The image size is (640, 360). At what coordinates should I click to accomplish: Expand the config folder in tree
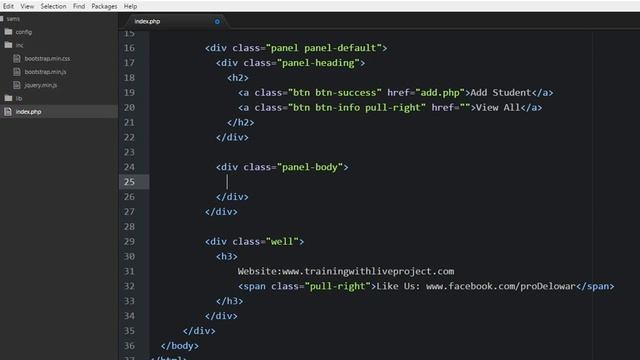pos(24,32)
